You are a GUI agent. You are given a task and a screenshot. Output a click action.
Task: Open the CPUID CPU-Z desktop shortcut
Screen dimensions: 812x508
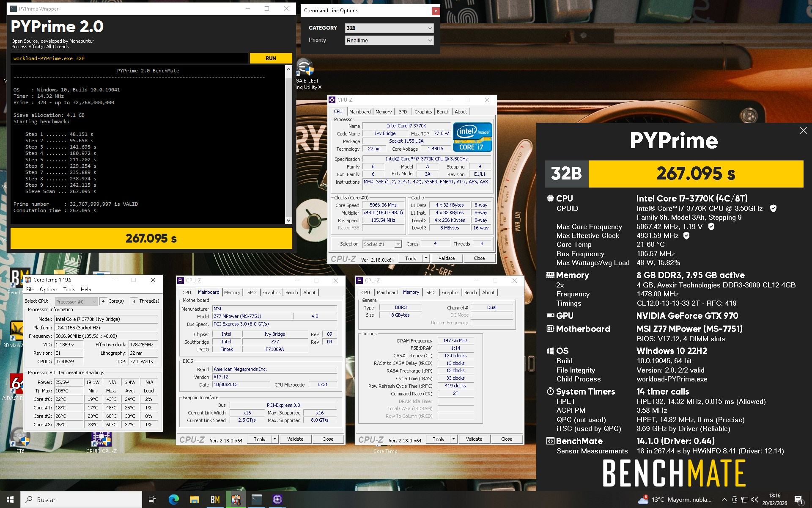click(101, 440)
